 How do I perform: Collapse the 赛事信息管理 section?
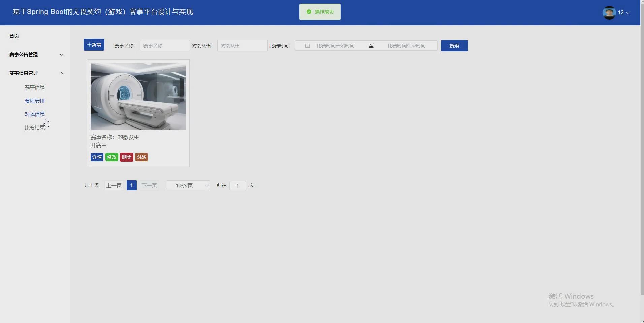61,73
